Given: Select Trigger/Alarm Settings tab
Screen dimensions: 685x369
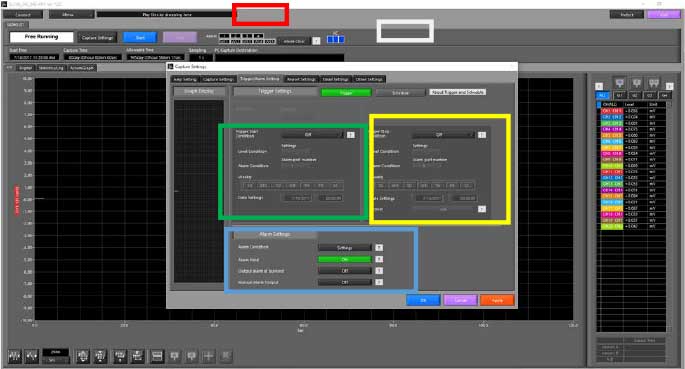Looking at the screenshot, I should (x=260, y=79).
